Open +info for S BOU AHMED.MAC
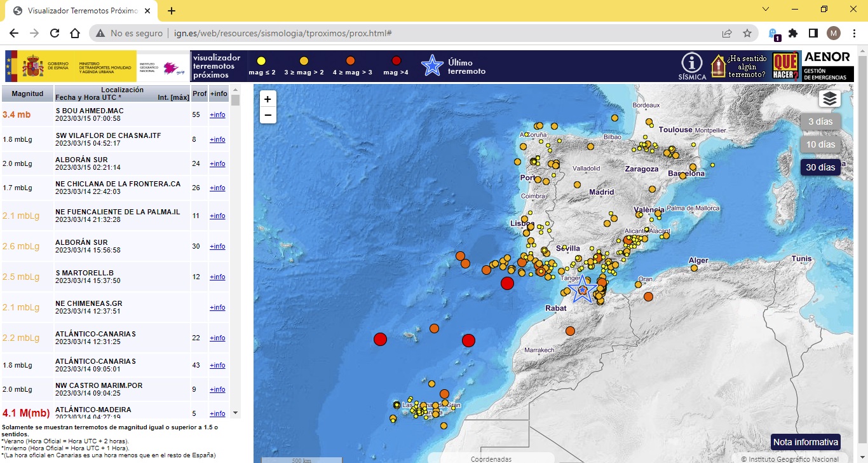This screenshot has width=868, height=463. 217,114
